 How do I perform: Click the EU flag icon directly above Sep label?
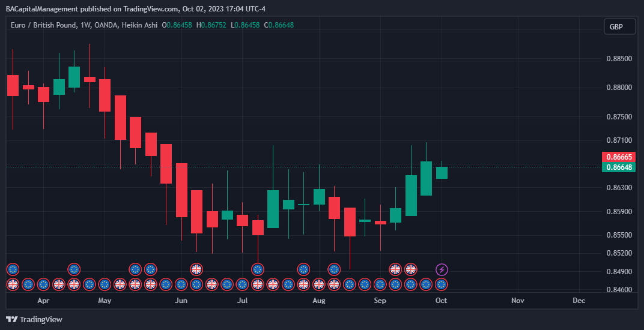coord(380,284)
